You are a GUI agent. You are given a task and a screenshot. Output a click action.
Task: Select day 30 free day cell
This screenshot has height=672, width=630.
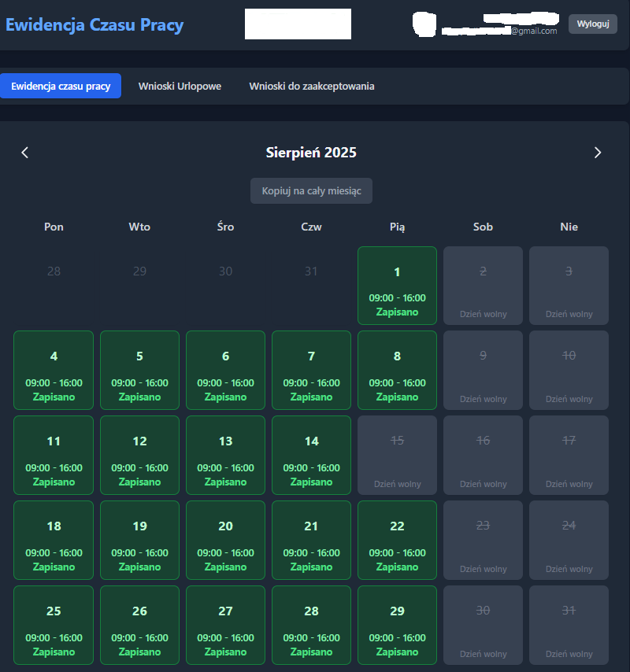point(483,625)
